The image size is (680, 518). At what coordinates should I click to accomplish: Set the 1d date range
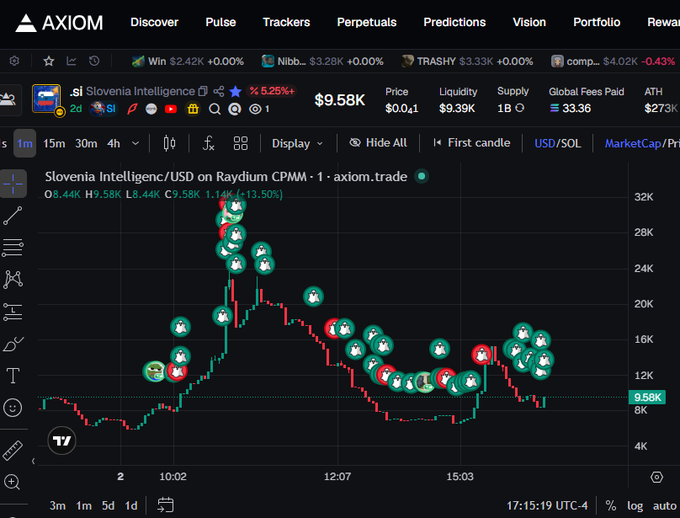click(x=131, y=505)
